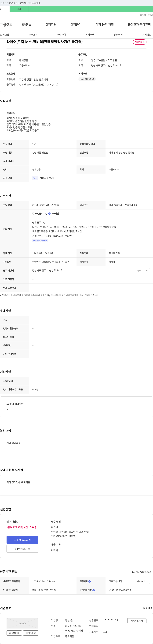Click the 고용24 입사지원 button
153x644 pixels.
(x=22, y=540)
